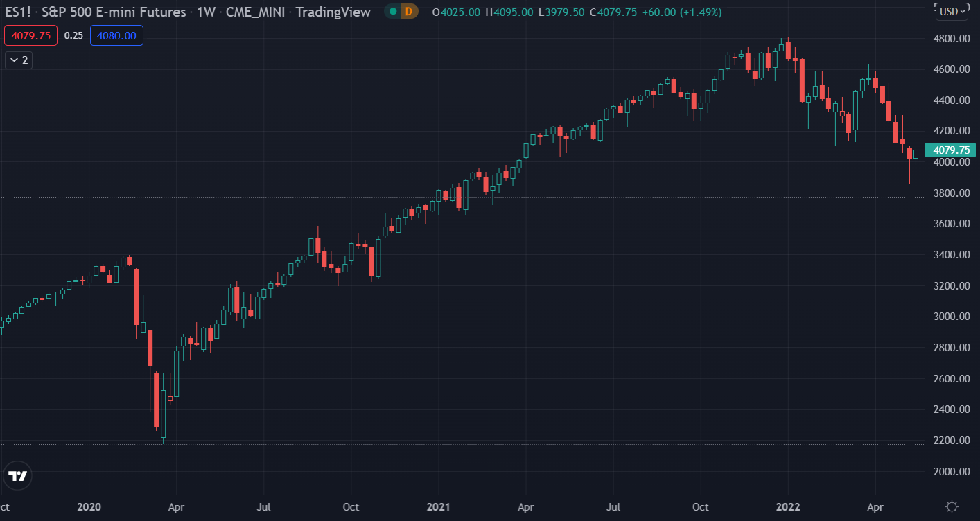Click the Jul label after 2020 on the time axis
The width and height of the screenshot is (980, 521).
(x=263, y=507)
